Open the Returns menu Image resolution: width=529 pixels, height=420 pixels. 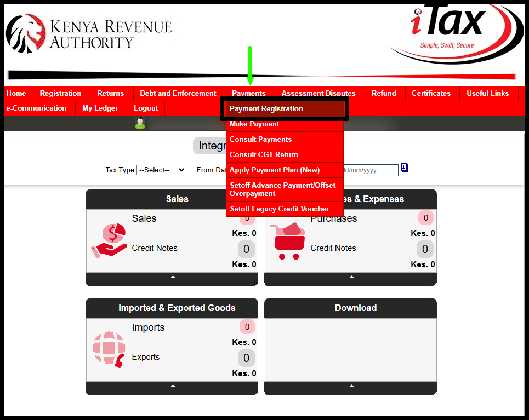point(111,94)
